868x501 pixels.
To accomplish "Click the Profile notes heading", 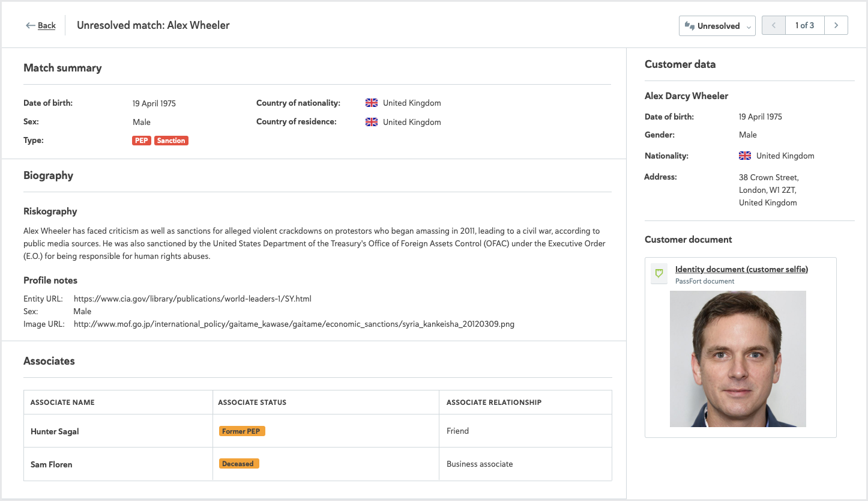I will pyautogui.click(x=50, y=281).
